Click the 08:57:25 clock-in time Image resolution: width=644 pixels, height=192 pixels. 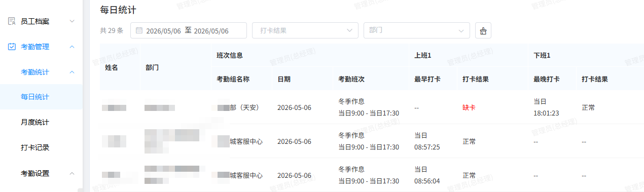(427, 147)
